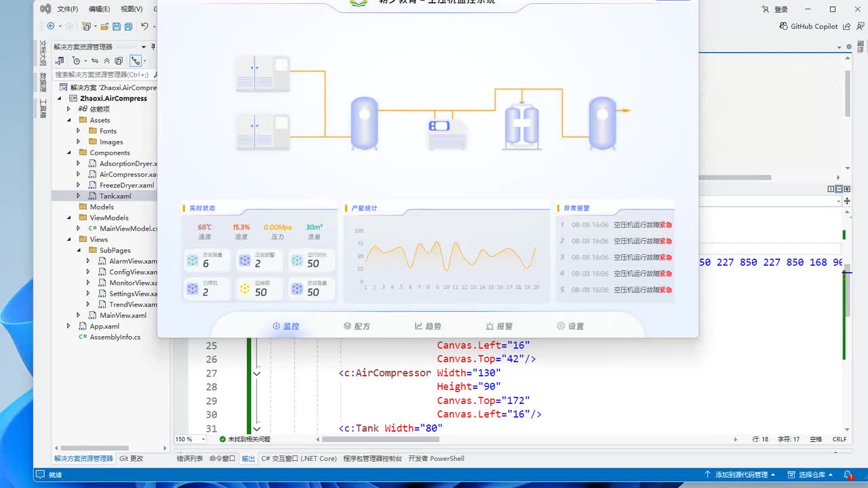Open the 视图(V) menu in Visual Studio
The width and height of the screenshot is (868, 488).
click(132, 9)
